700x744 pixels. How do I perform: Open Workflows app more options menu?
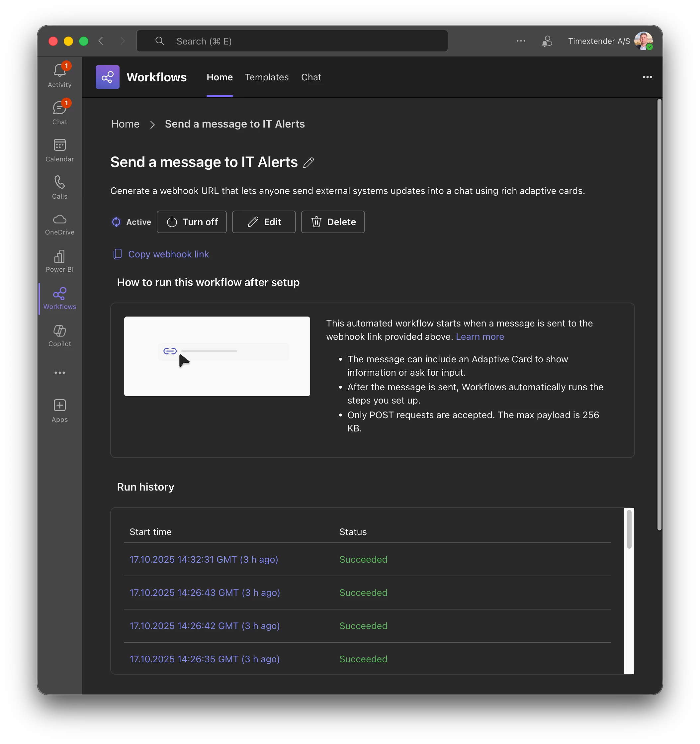click(647, 77)
